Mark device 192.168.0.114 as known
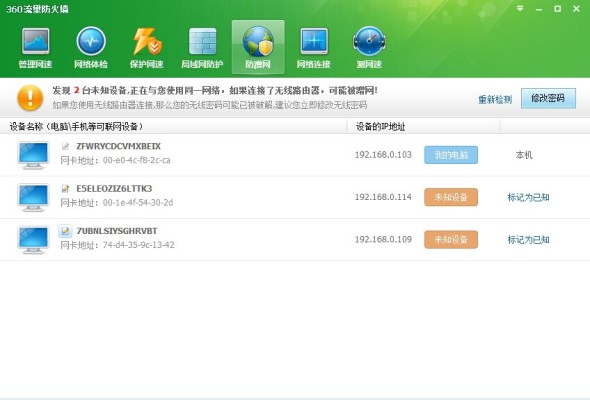Image resolution: width=590 pixels, height=400 pixels. pos(529,197)
